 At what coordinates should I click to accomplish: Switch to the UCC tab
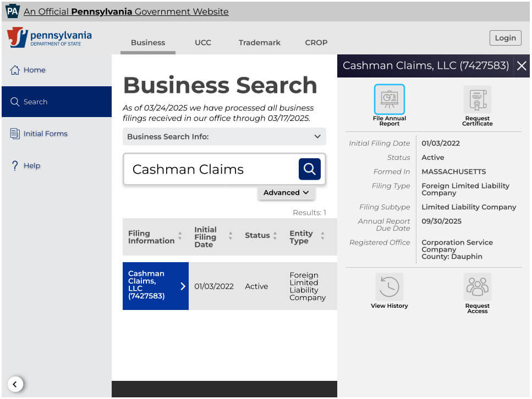pos(202,42)
